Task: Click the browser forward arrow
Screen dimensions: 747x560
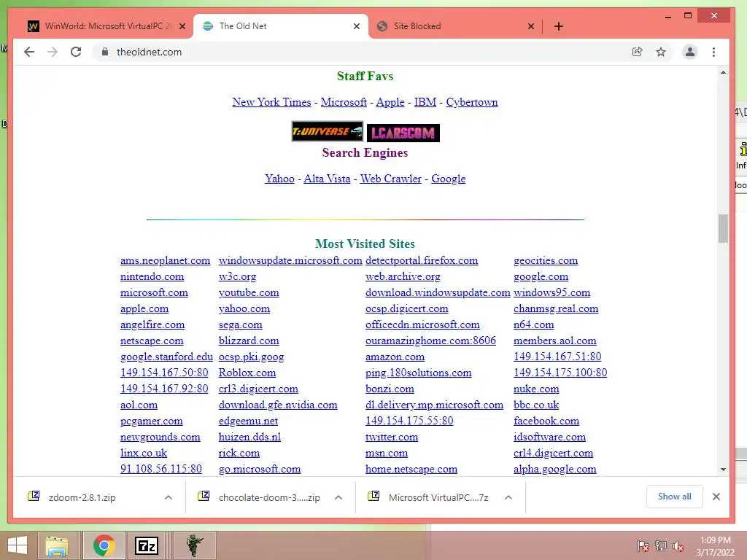Action: pyautogui.click(x=53, y=52)
